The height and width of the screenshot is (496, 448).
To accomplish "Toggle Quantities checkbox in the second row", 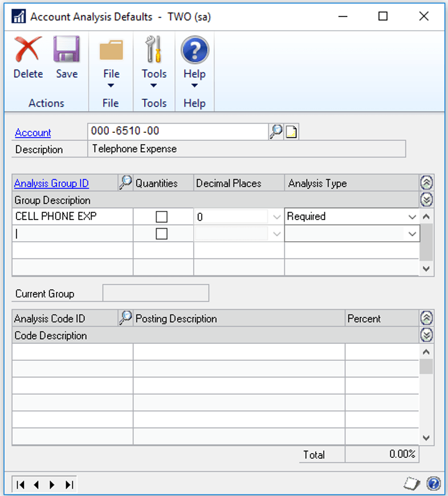I will (x=162, y=234).
